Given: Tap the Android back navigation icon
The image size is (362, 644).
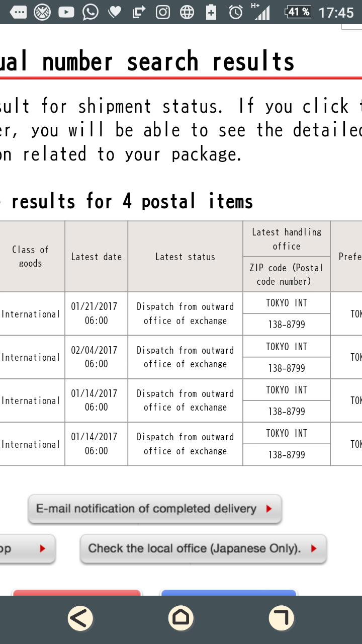Looking at the screenshot, I should click(80, 618).
